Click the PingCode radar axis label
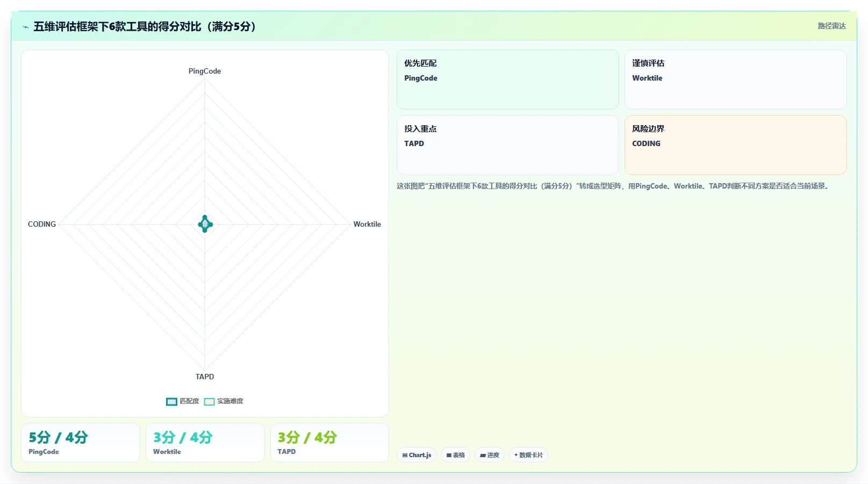Screen dimensions: 868x484 205,71
